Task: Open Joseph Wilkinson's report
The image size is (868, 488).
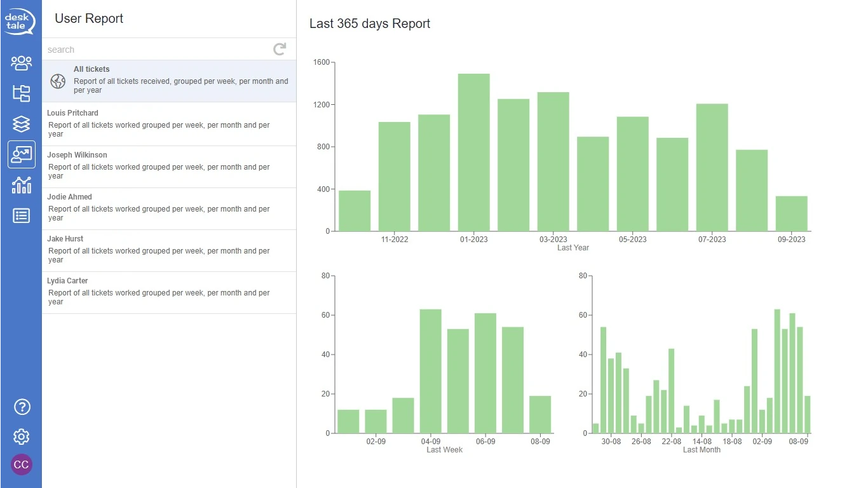Action: click(169, 166)
